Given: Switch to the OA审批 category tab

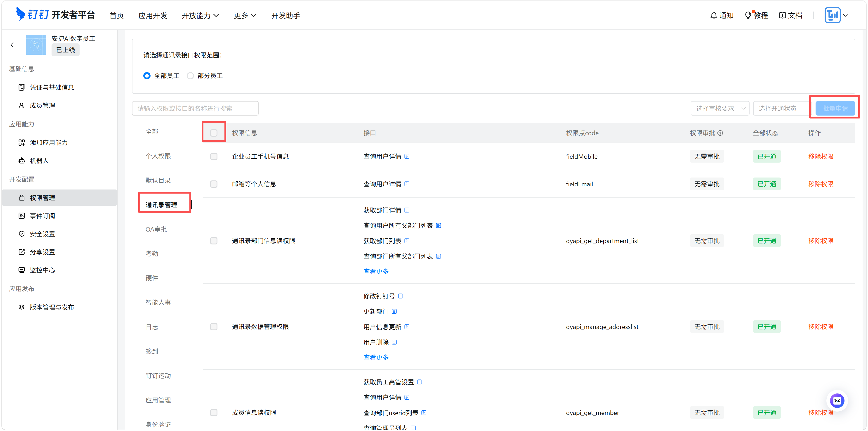Looking at the screenshot, I should [x=156, y=229].
